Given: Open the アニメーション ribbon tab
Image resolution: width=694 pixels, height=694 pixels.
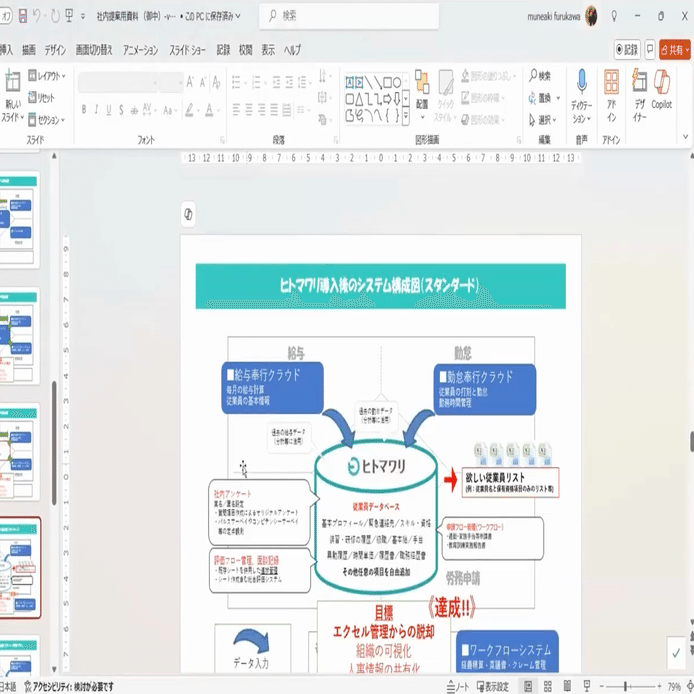Looking at the screenshot, I should click(140, 50).
